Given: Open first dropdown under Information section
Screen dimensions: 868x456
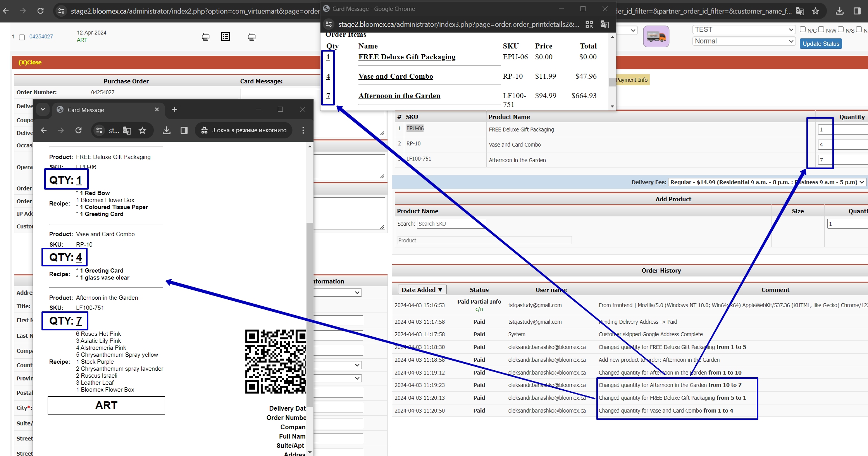Looking at the screenshot, I should pos(337,293).
